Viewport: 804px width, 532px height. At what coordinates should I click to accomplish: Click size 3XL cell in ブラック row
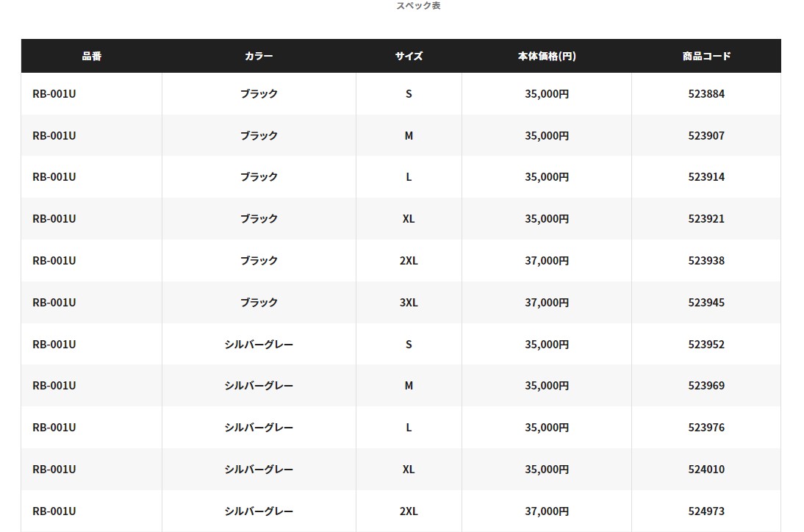tap(409, 303)
